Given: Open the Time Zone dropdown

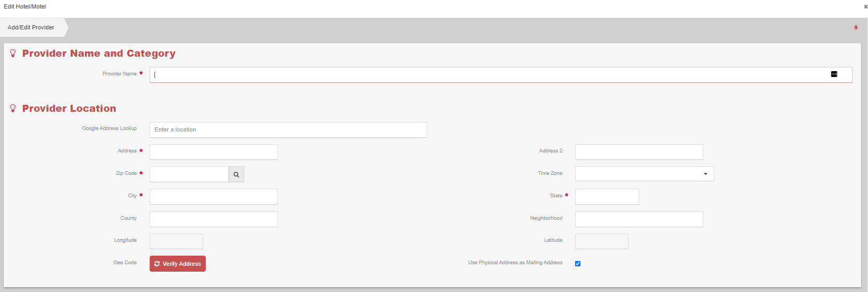Looking at the screenshot, I should point(644,174).
